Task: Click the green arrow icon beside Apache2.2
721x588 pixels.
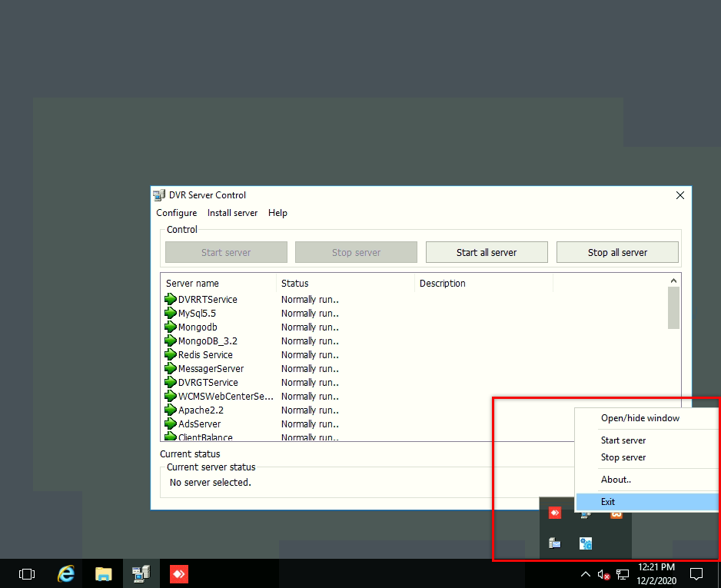Action: click(x=171, y=410)
